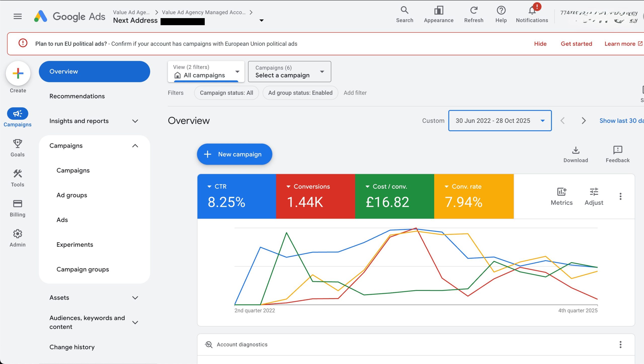Open Notifications bell icon

click(x=532, y=11)
